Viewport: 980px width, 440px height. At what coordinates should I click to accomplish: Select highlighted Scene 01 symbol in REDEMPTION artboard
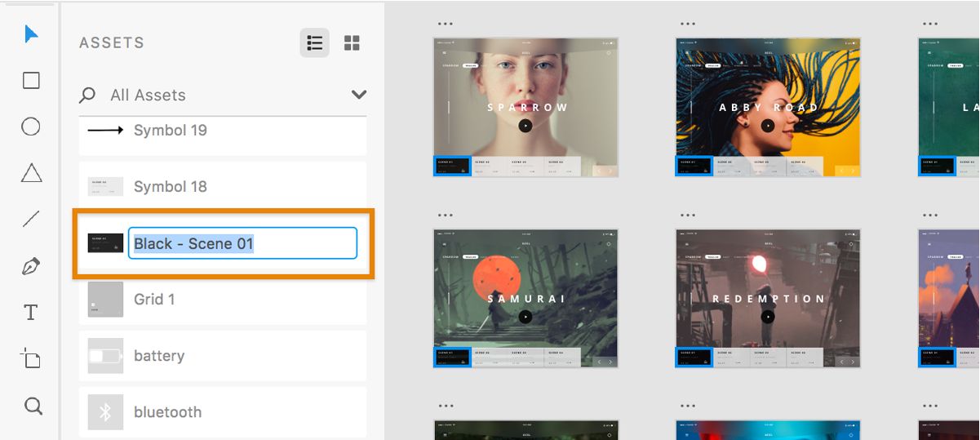coord(694,358)
